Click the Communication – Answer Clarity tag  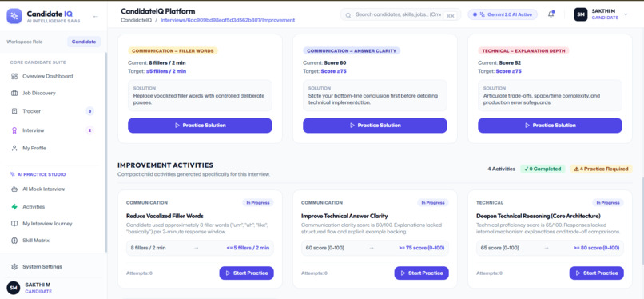352,51
